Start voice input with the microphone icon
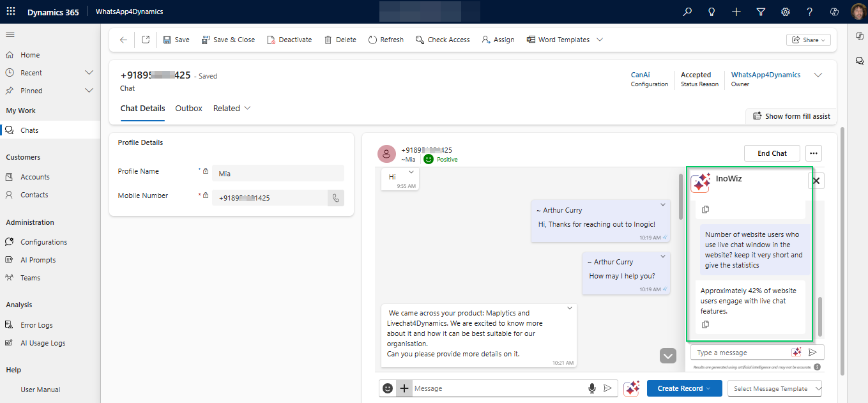868x403 pixels. [x=593, y=388]
